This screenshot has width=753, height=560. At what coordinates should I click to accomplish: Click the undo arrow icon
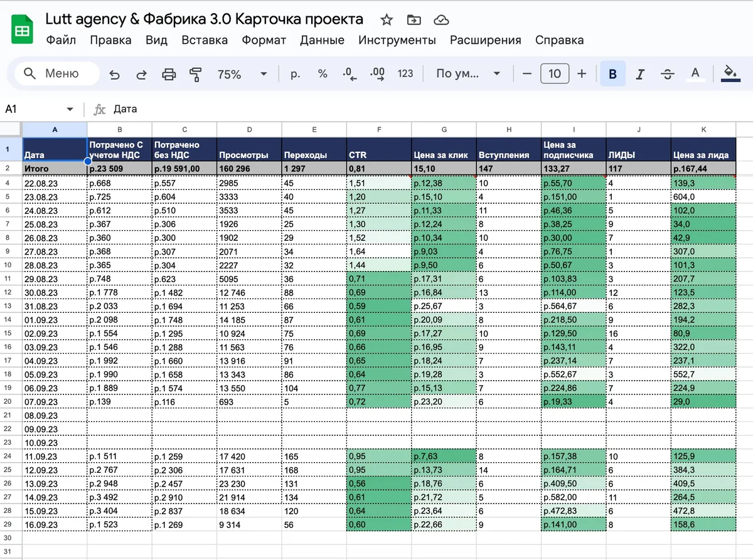pyautogui.click(x=114, y=74)
